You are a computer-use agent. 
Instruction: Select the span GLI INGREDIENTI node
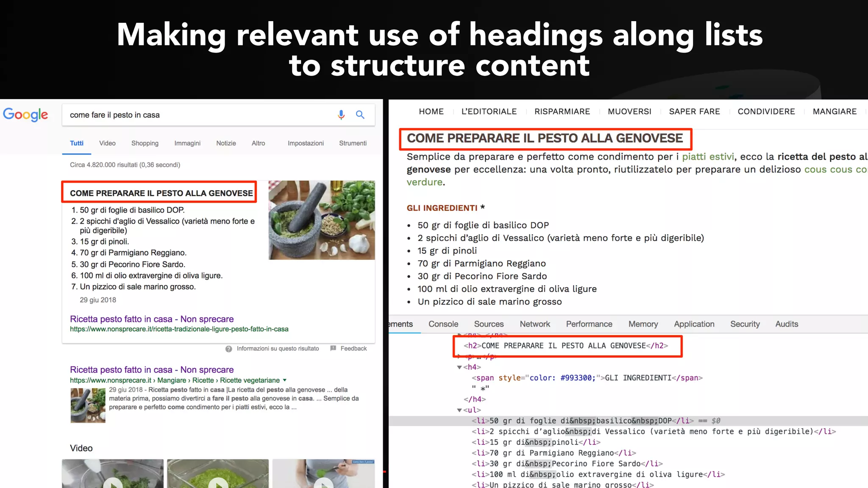(x=587, y=378)
